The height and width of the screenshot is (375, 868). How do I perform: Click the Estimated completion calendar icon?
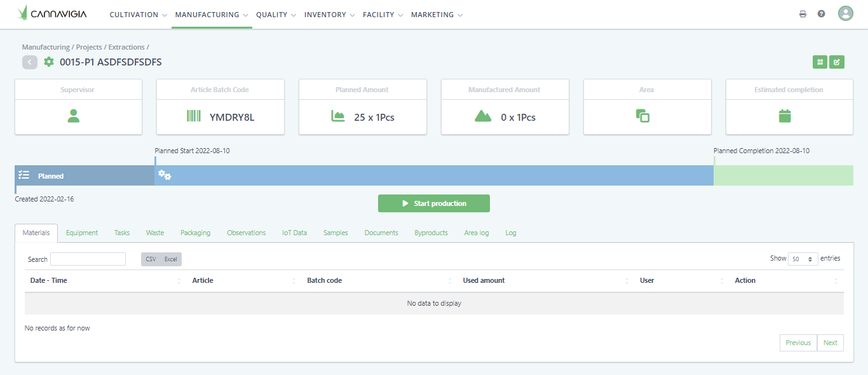tap(785, 116)
